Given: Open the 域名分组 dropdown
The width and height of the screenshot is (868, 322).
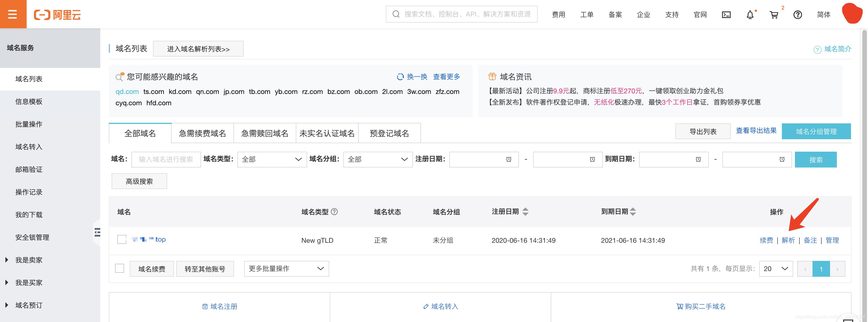Looking at the screenshot, I should 378,159.
